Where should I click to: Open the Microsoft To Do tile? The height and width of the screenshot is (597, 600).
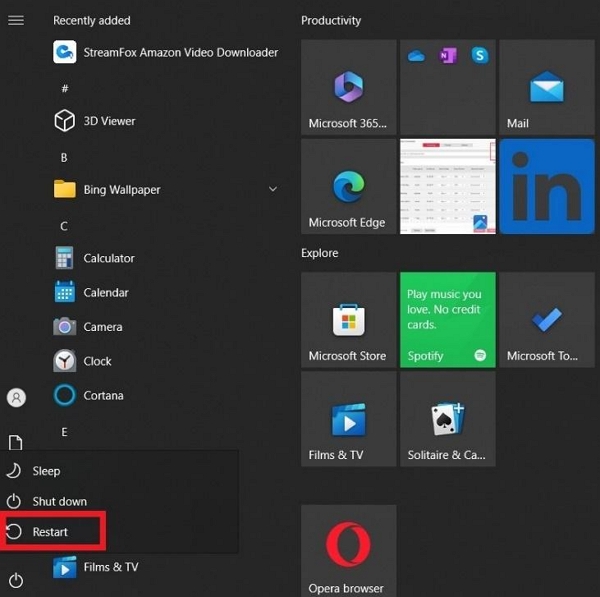click(547, 320)
